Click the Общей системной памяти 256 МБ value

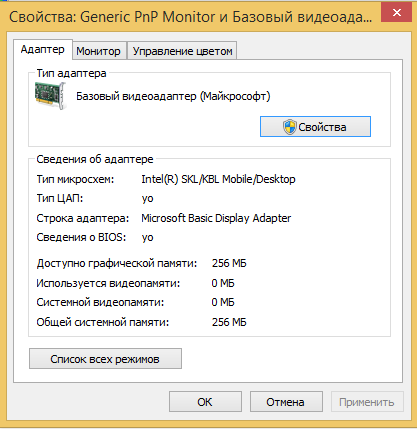click(229, 322)
